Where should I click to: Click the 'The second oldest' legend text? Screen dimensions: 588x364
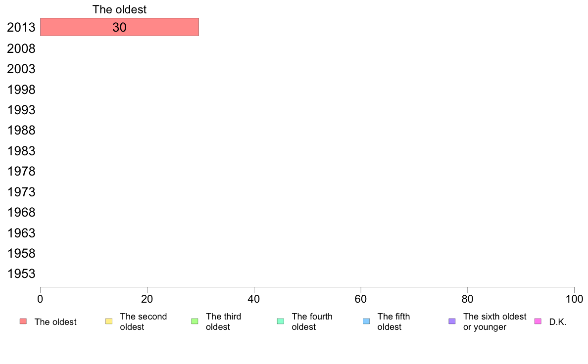click(x=143, y=321)
